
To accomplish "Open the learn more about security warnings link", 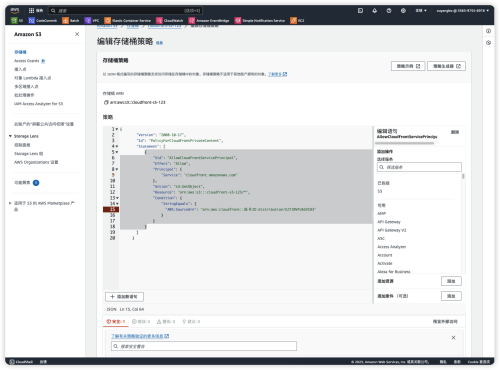I will tap(140, 336).
